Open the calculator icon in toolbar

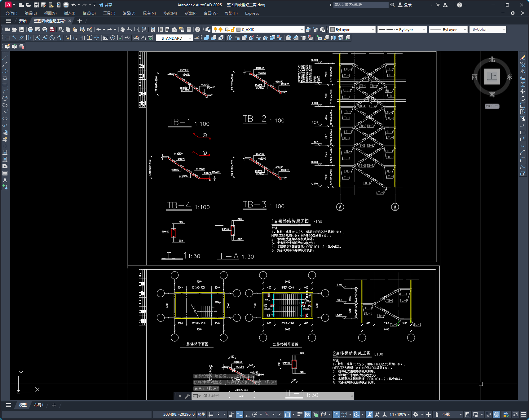tap(189, 29)
